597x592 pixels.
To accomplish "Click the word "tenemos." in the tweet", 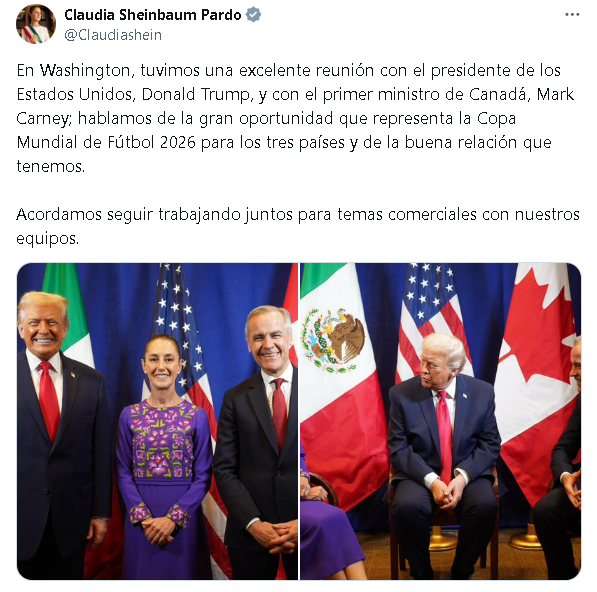I will (51, 166).
